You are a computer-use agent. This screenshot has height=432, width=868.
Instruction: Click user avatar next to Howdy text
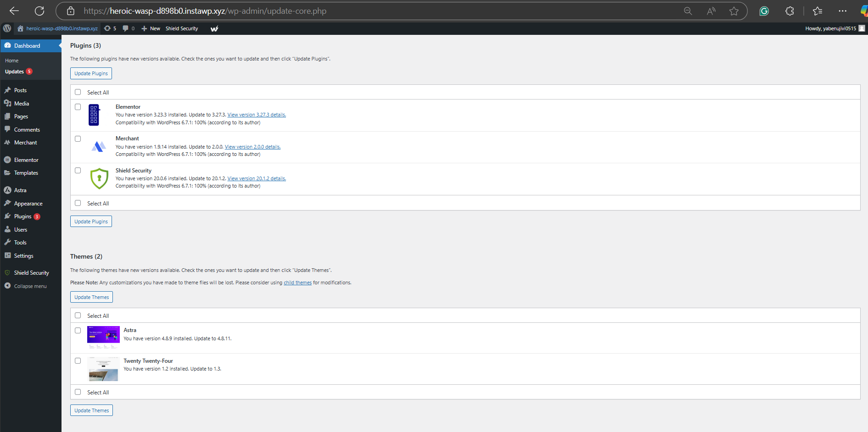click(862, 28)
